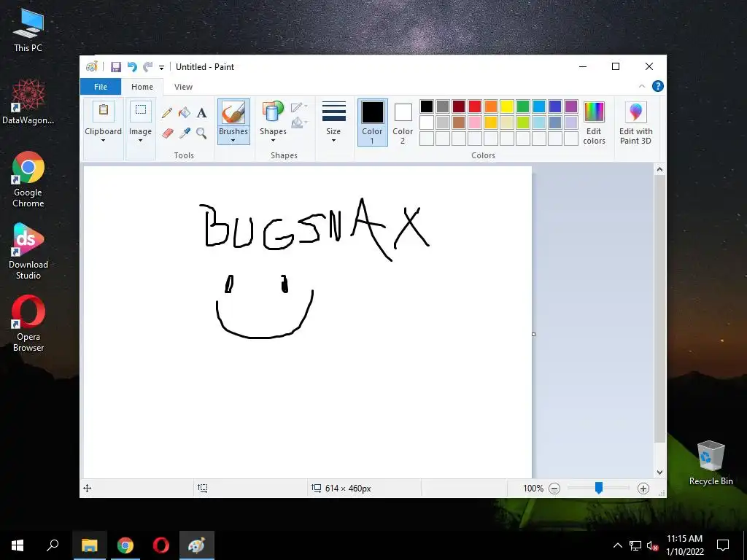Open File Explorer from the taskbar
This screenshot has width=747, height=560.
coord(90,545)
